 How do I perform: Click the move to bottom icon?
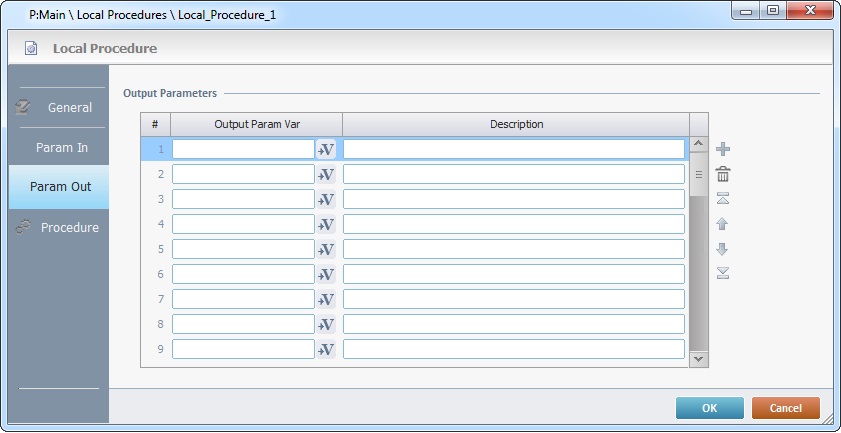click(x=723, y=273)
